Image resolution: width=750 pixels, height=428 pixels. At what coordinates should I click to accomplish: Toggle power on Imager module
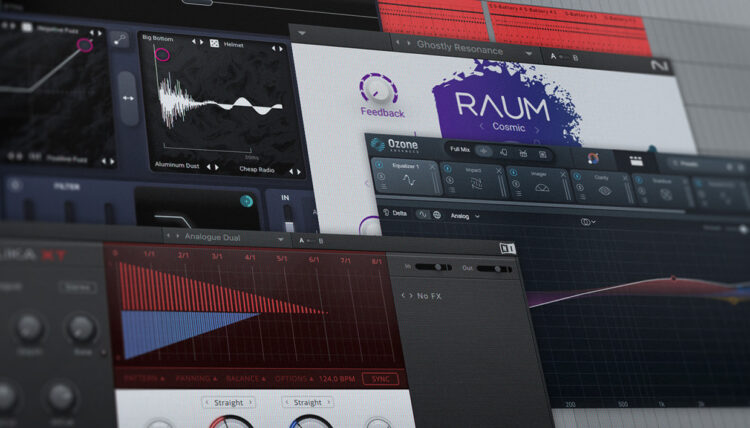[514, 173]
